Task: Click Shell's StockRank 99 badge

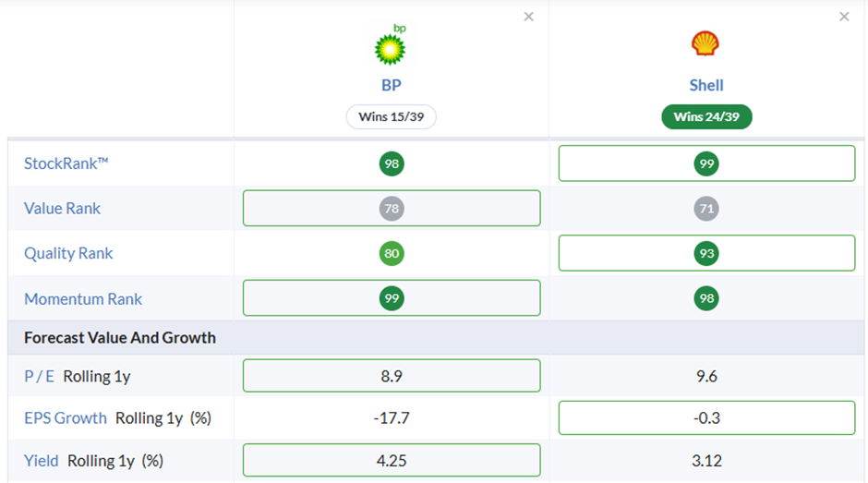Action: (x=706, y=163)
